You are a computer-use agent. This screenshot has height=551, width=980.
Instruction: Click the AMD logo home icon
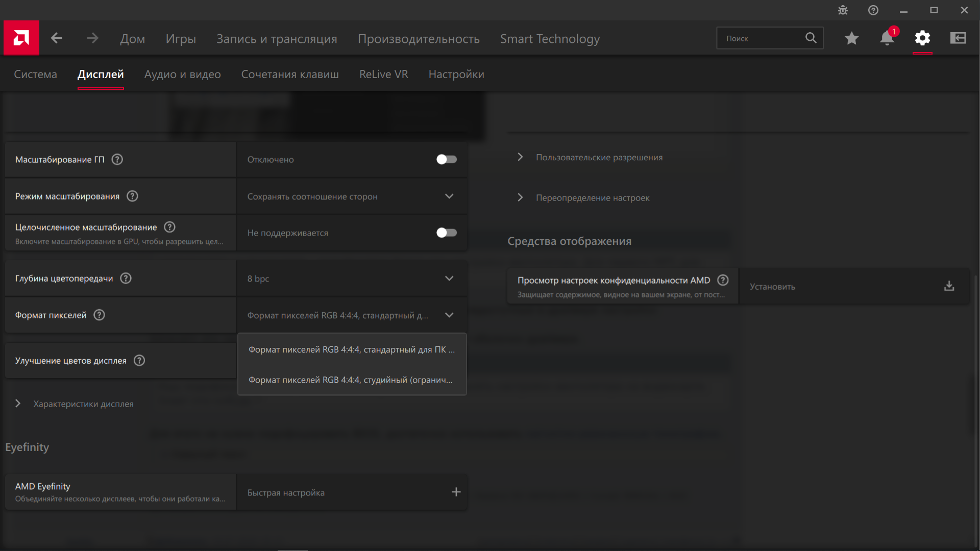pyautogui.click(x=21, y=38)
